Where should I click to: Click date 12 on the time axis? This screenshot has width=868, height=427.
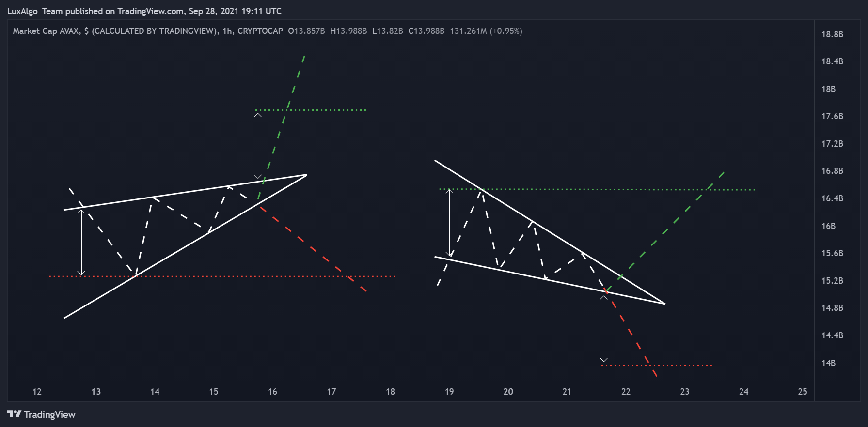pyautogui.click(x=37, y=392)
